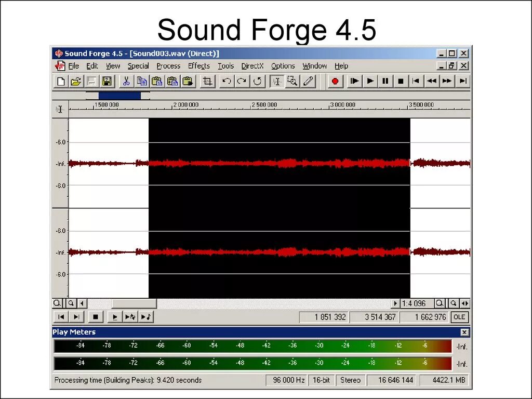Click the zoom ratio readout 1:4 096
Screen dimensions: 532x399
(x=417, y=303)
